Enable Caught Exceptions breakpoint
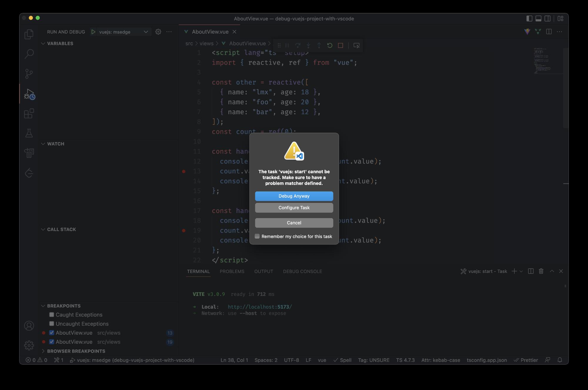The height and width of the screenshot is (390, 588). click(x=52, y=315)
